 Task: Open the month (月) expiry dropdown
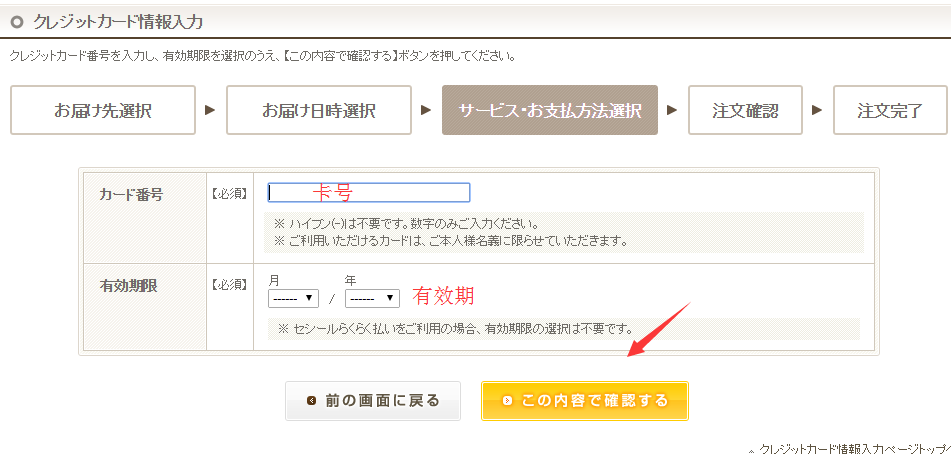293,298
